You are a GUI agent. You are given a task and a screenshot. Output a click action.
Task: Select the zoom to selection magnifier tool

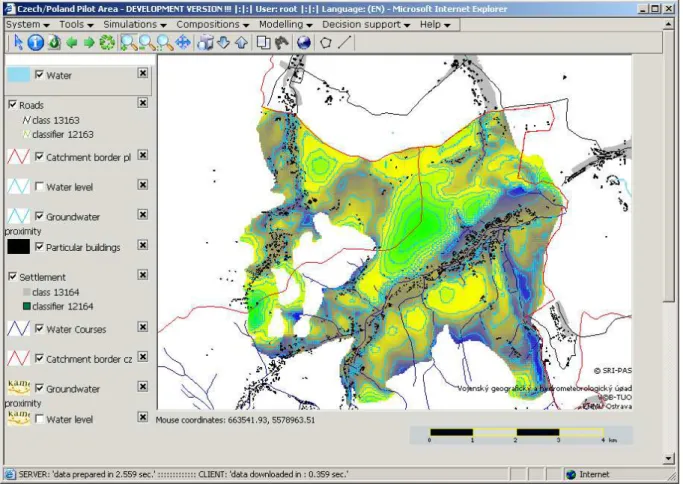165,42
